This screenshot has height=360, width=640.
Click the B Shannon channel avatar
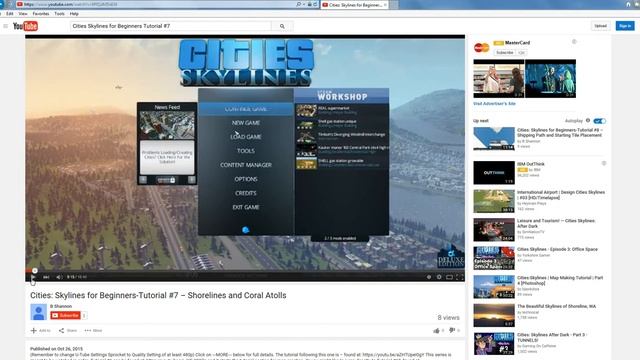38,312
